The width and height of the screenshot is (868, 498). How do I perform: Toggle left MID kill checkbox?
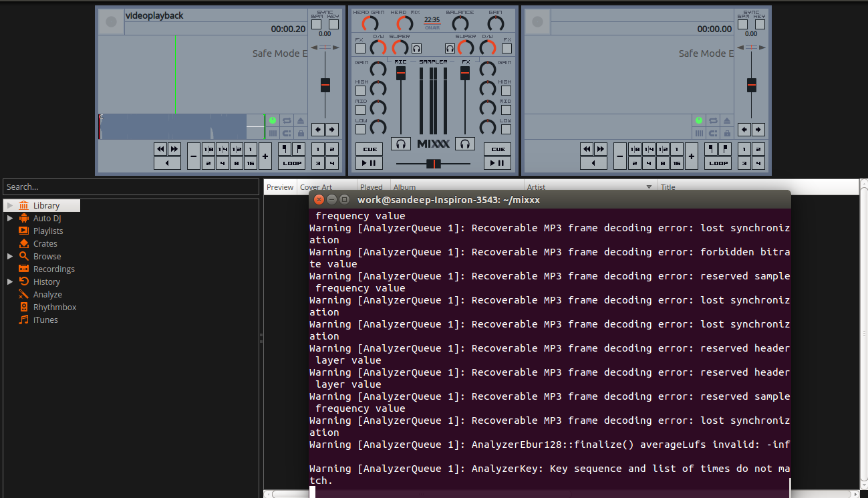(360, 110)
